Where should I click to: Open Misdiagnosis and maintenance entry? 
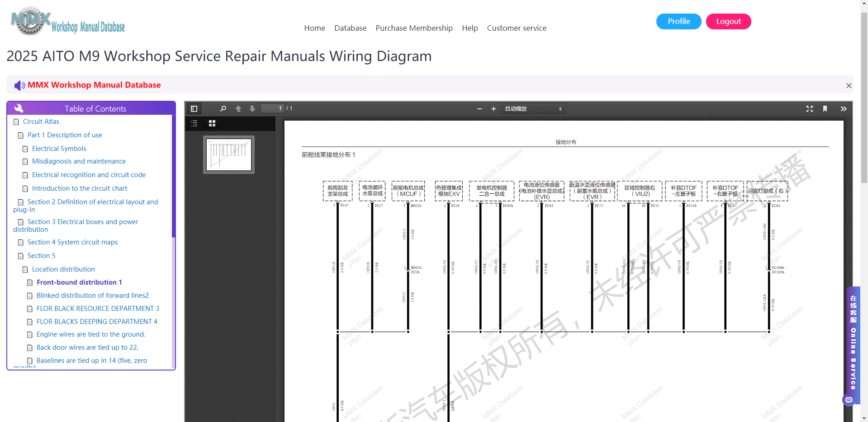pos(79,161)
